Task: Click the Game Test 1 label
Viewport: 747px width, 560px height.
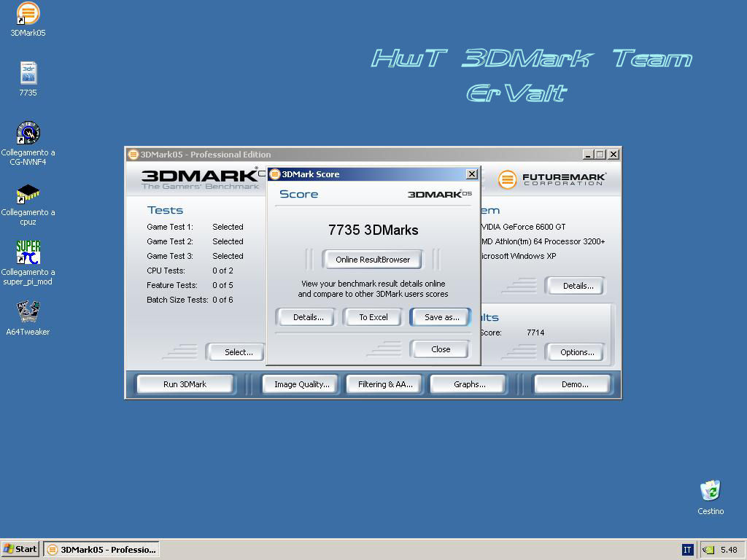Action: [169, 227]
